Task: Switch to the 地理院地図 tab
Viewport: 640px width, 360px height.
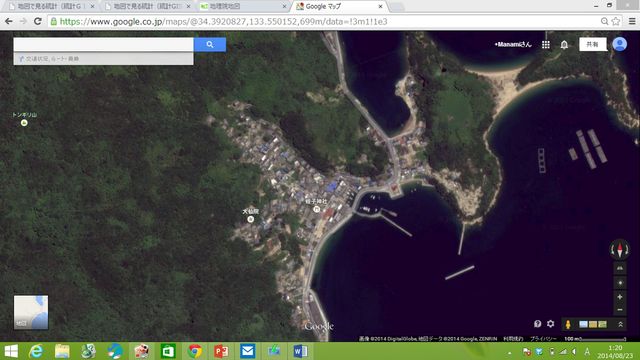Action: (243, 7)
